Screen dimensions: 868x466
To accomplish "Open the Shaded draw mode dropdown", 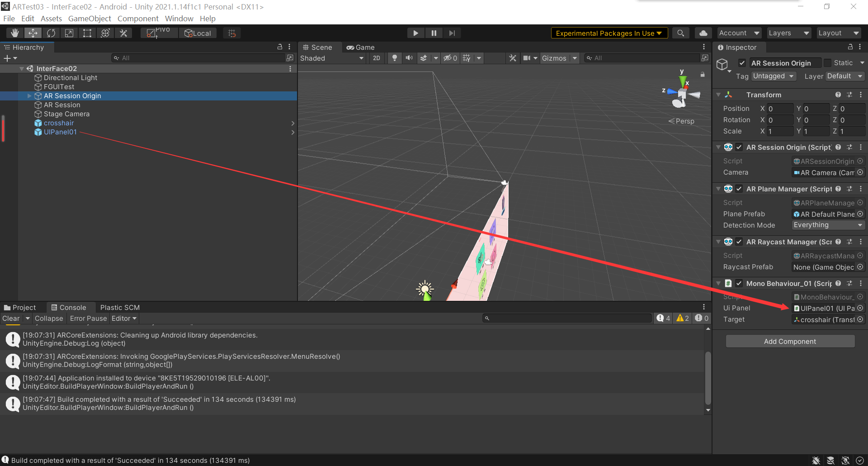I will 332,58.
